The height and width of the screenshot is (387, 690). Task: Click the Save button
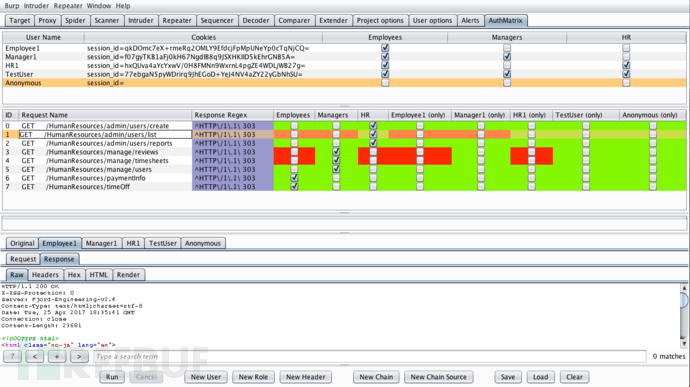click(x=508, y=377)
